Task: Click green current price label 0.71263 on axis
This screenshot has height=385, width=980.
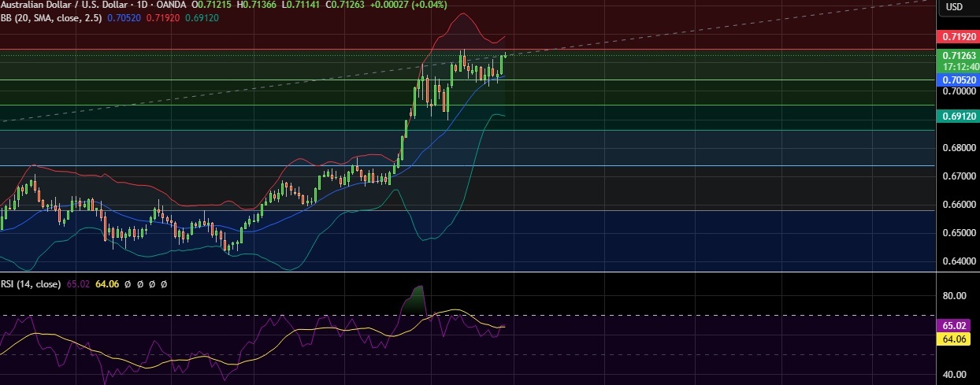Action: (x=957, y=55)
